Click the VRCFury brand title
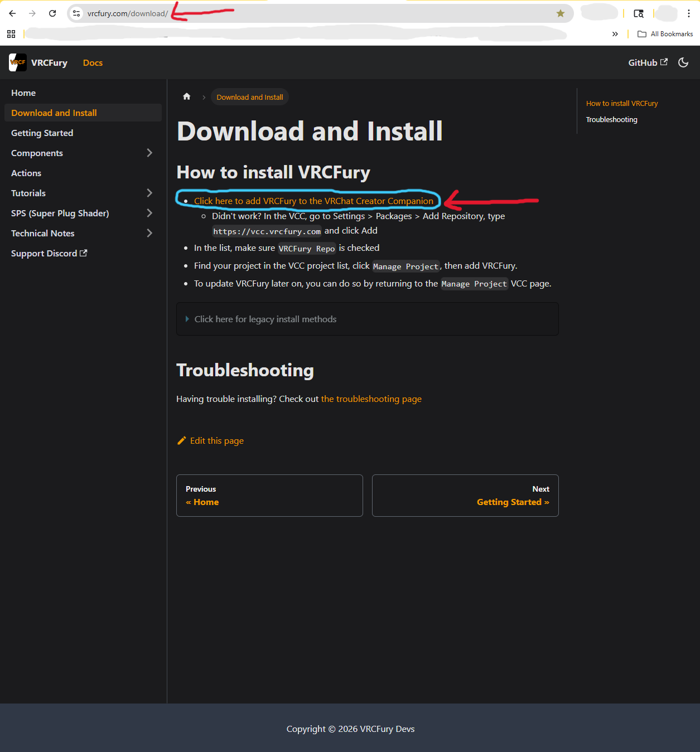 (x=49, y=62)
